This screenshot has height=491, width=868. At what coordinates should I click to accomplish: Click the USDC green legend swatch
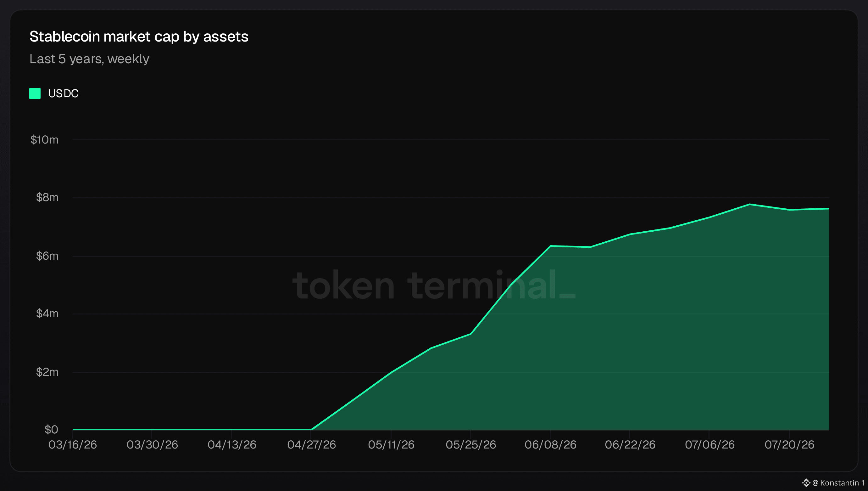coord(35,93)
